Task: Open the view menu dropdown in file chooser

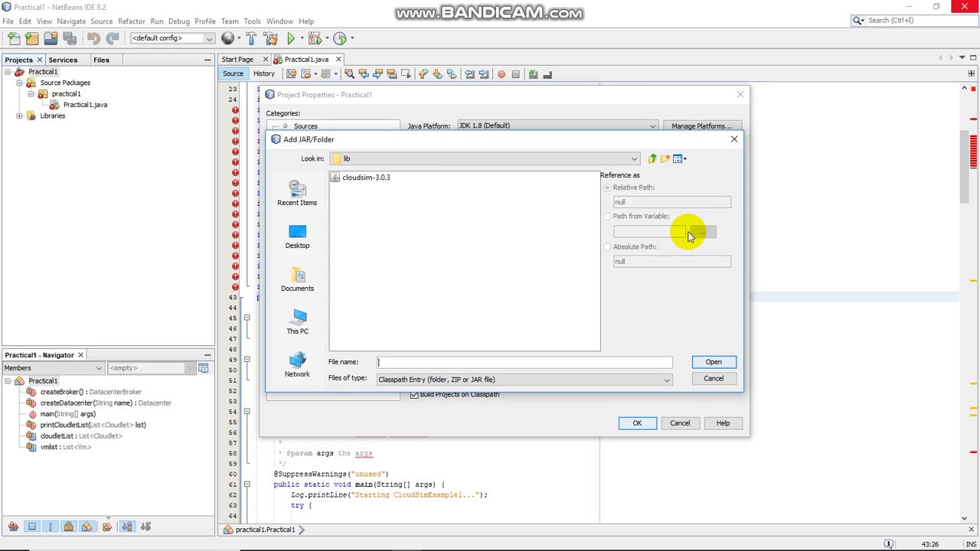Action: pyautogui.click(x=680, y=158)
